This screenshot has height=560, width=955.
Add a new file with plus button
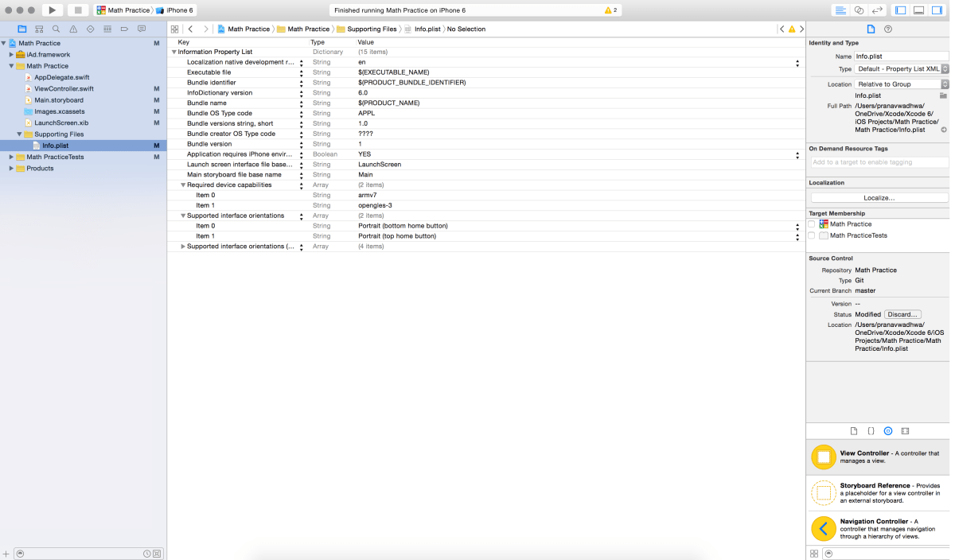pos(6,553)
